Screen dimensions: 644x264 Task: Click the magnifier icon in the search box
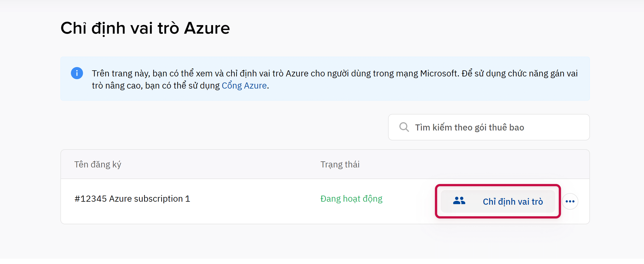404,127
